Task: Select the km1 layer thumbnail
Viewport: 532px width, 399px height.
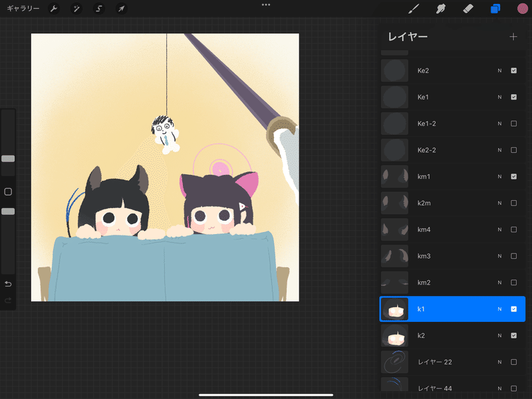Action: pyautogui.click(x=394, y=176)
